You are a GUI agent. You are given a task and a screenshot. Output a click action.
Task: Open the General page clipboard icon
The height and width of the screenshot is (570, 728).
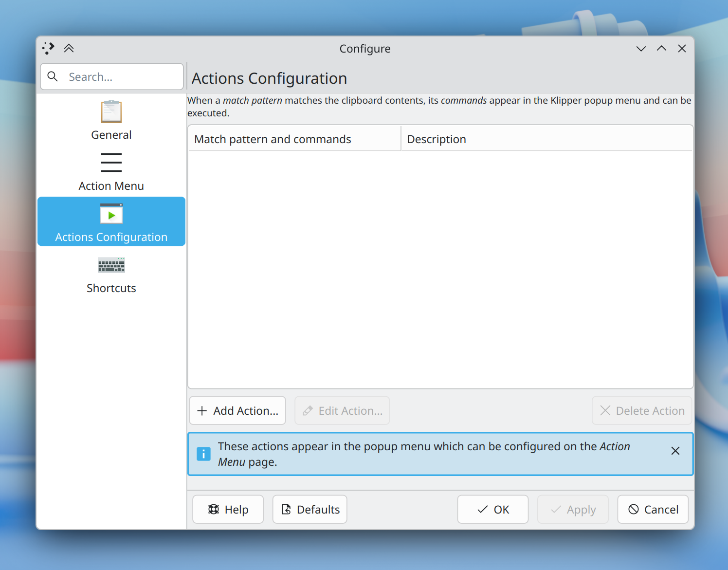pyautogui.click(x=111, y=111)
